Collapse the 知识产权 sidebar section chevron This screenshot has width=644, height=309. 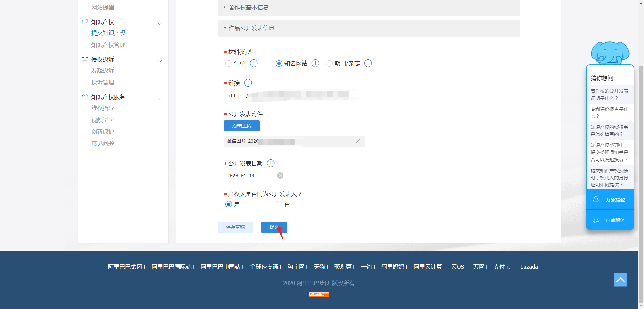[x=160, y=23]
